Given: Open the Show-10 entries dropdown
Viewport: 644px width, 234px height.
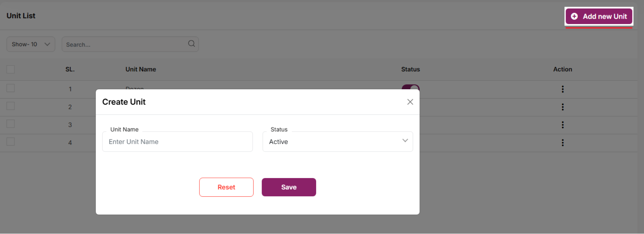Looking at the screenshot, I should pyautogui.click(x=31, y=44).
